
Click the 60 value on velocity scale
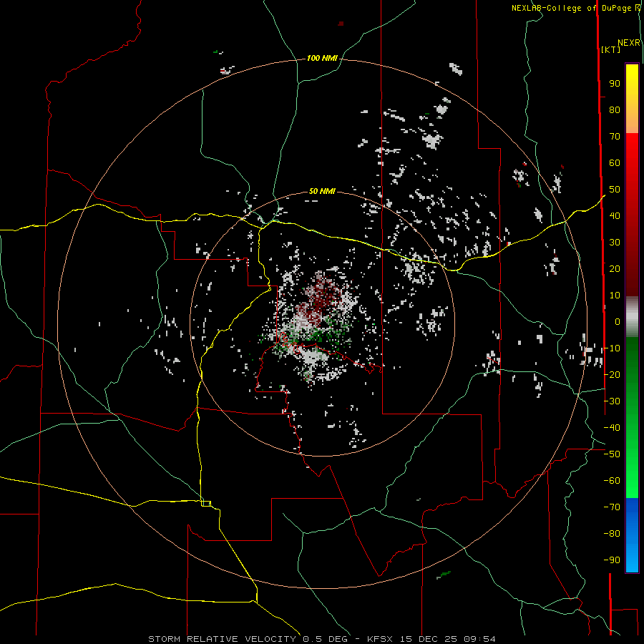coord(615,162)
